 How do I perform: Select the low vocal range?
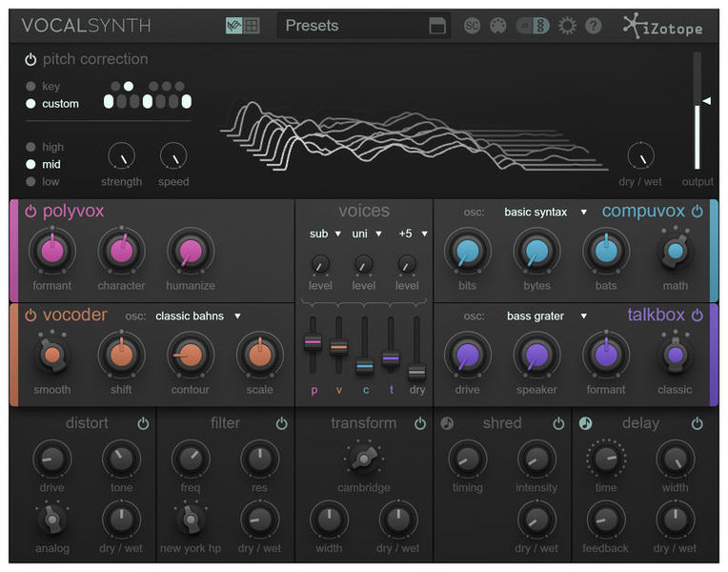[30, 182]
